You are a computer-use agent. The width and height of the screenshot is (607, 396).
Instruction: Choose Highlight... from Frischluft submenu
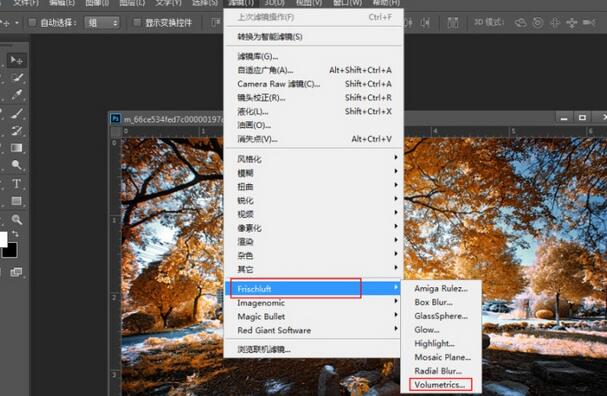pos(441,343)
